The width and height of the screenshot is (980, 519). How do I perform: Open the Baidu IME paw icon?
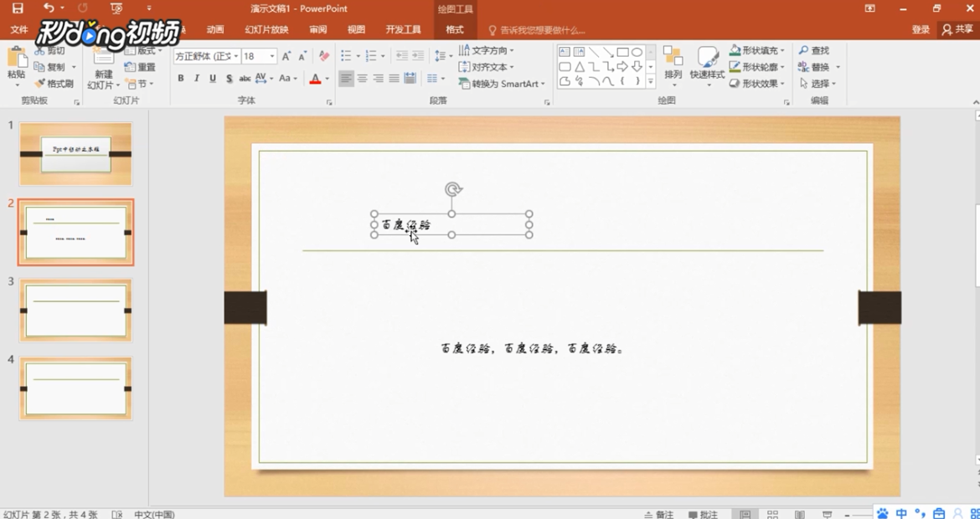[883, 513]
